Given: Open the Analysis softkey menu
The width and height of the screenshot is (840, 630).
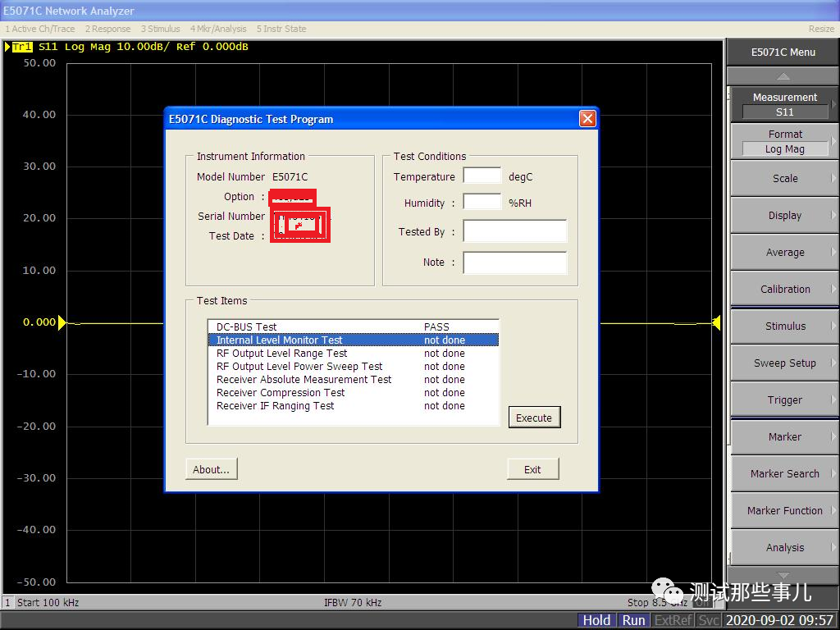Looking at the screenshot, I should point(785,547).
